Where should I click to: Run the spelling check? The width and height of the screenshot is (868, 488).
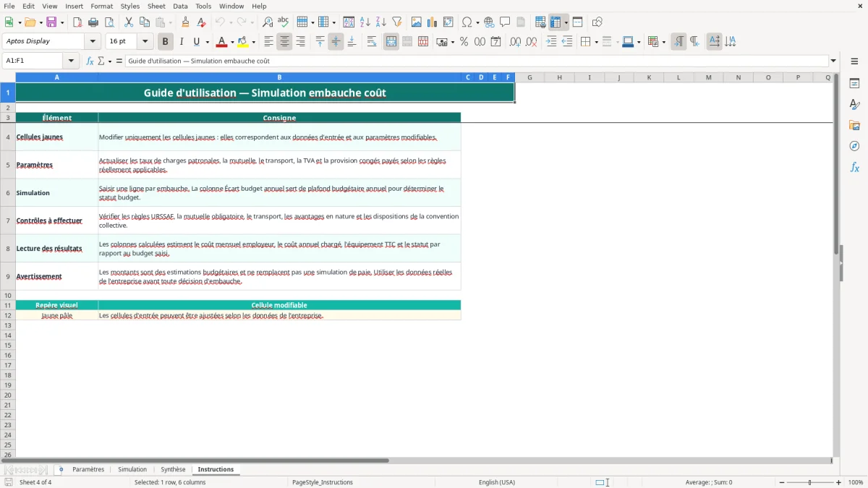(x=284, y=22)
